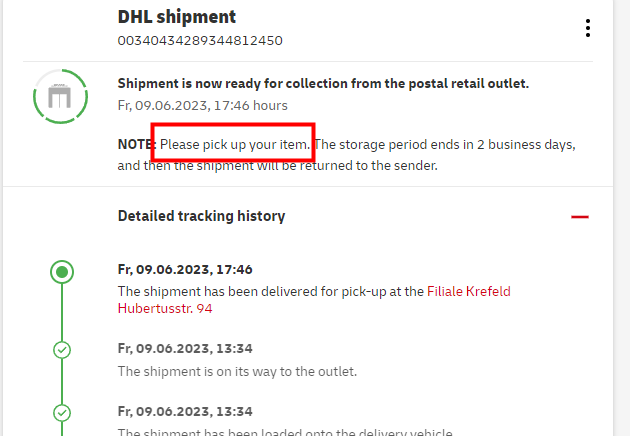Collapse tracking history with the red minus
Screen dimensions: 630x436
(579, 216)
